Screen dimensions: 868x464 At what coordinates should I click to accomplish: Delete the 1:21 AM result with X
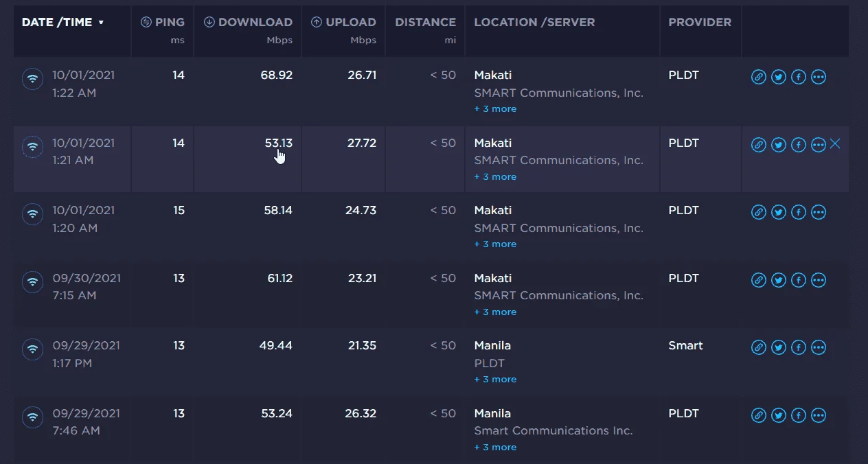click(835, 143)
